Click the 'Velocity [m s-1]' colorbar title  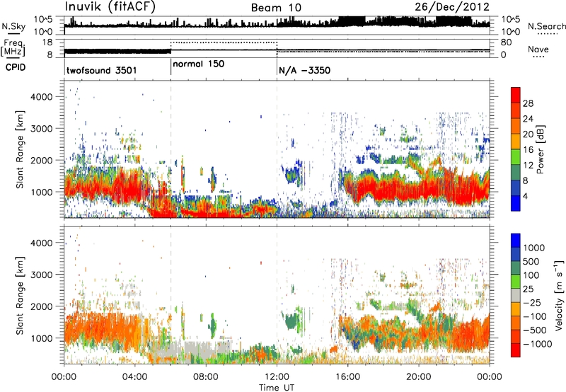[559, 296]
